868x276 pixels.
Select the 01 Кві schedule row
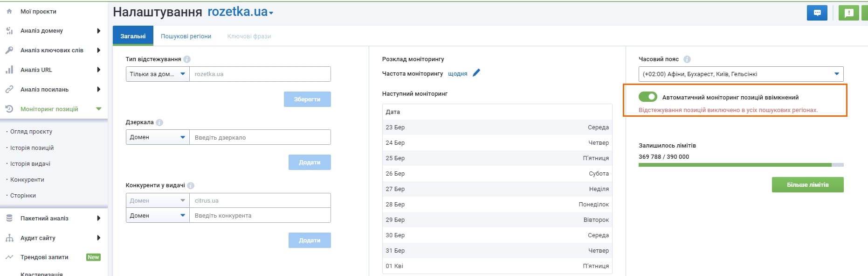tap(497, 266)
